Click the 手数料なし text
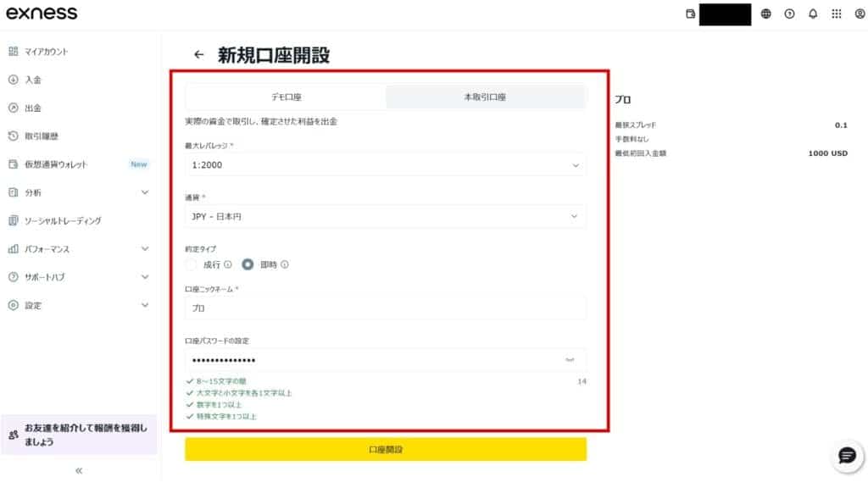 click(632, 139)
